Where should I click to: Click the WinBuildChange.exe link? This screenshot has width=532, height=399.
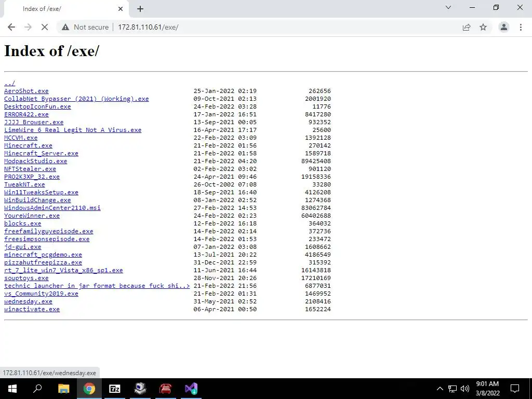tap(37, 200)
